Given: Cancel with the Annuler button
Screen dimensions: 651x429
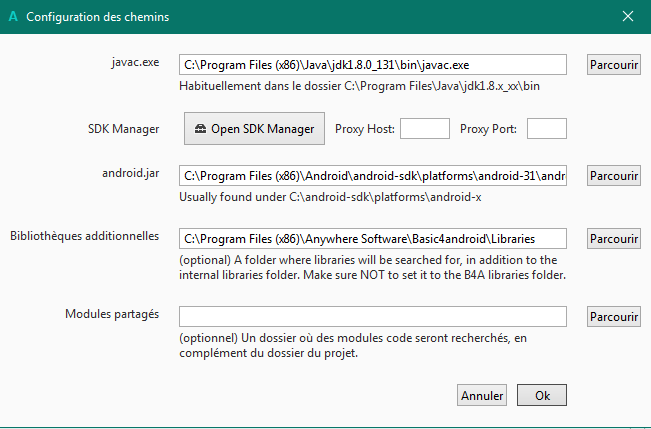Looking at the screenshot, I should (482, 395).
